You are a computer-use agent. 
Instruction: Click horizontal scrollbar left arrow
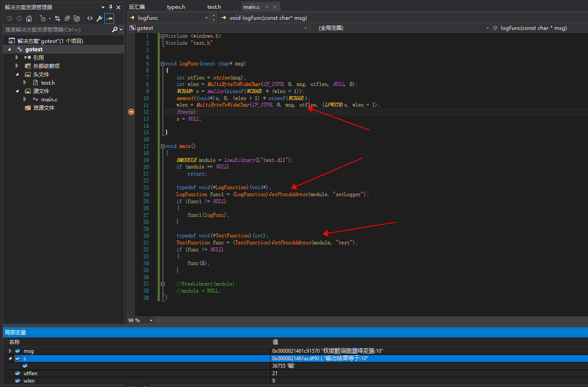coord(158,320)
